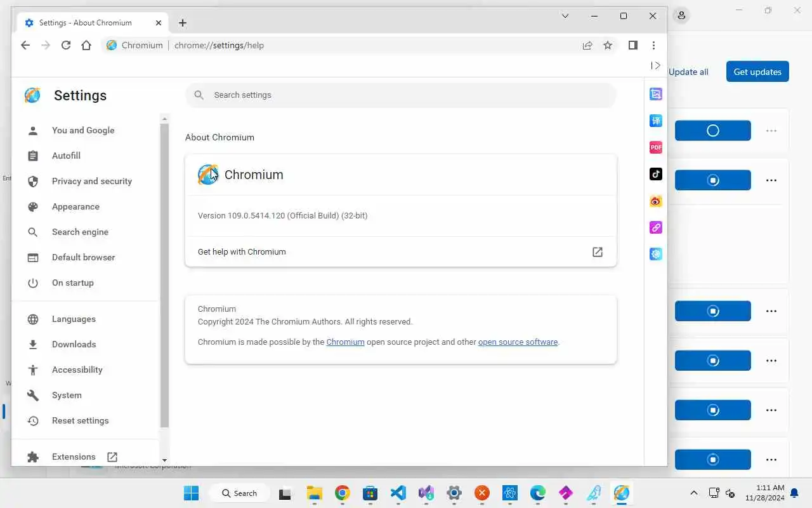This screenshot has width=812, height=508.
Task: Launch the screenshot tool in sidebar
Action: click(656, 94)
